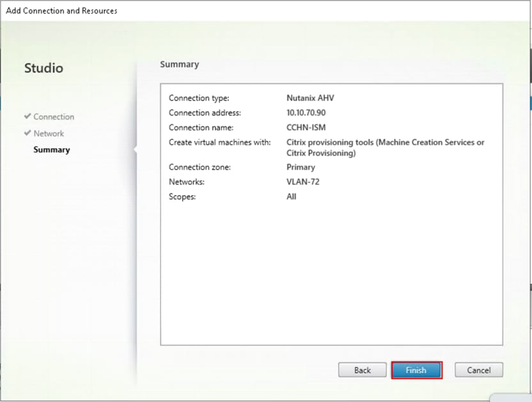Select the Networks value VLAN-72

302,182
